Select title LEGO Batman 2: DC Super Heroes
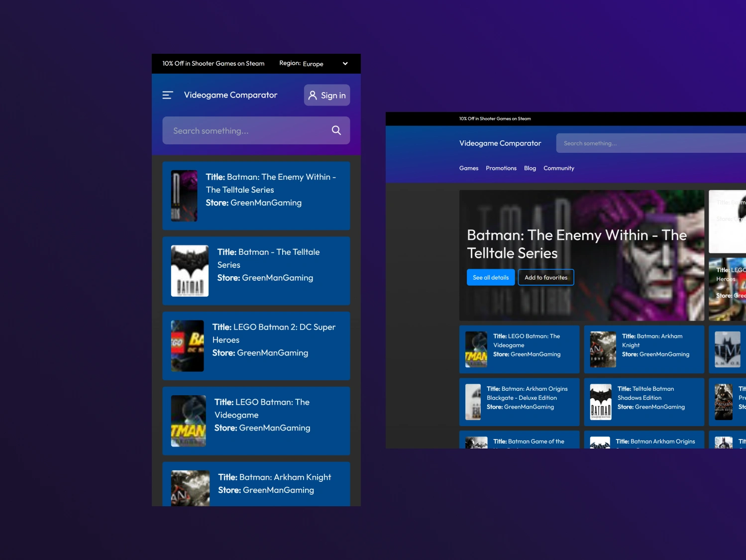Image resolution: width=746 pixels, height=560 pixels. pyautogui.click(x=274, y=334)
